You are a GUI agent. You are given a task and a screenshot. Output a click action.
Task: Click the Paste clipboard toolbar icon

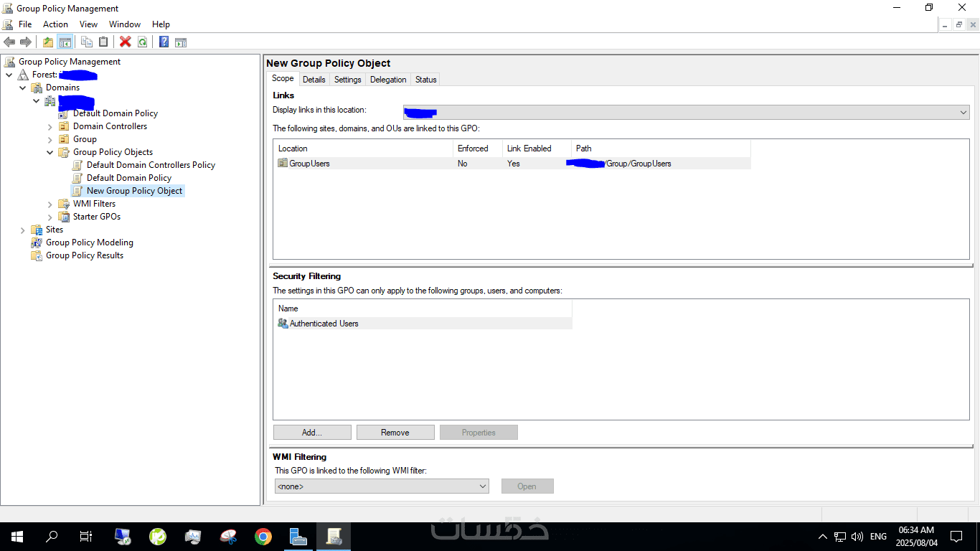pyautogui.click(x=103, y=42)
